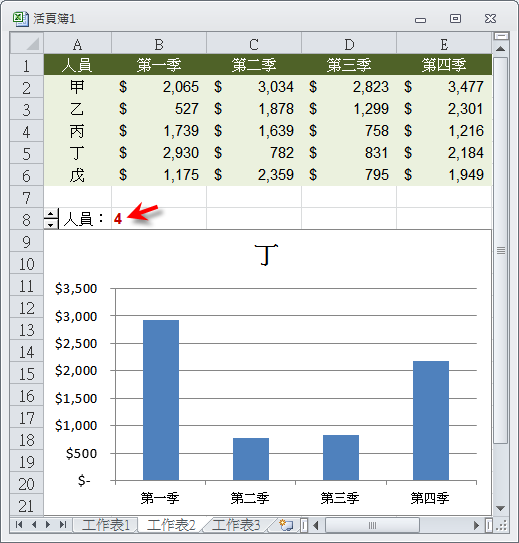Increase the 人員 spinner value with up arrow
Screen dimensions: 519x543
tap(51, 213)
